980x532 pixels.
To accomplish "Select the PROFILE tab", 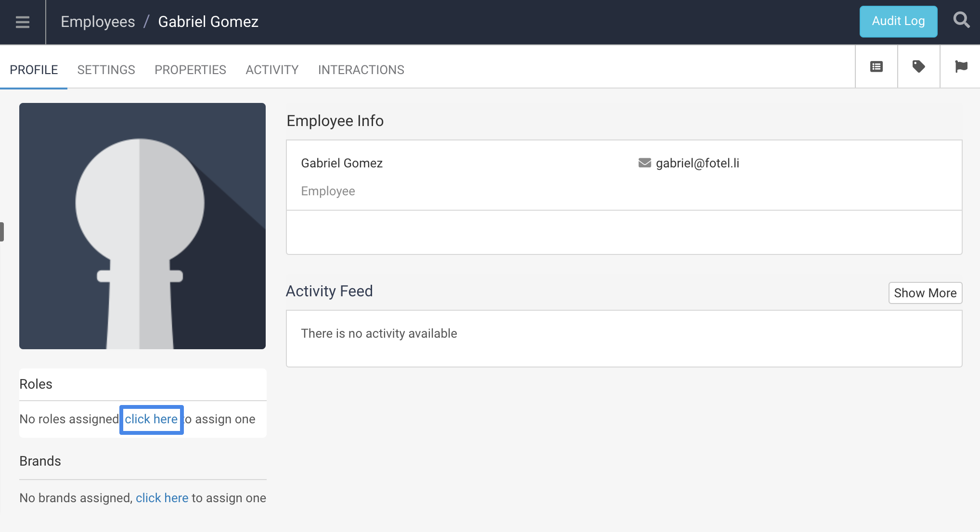I will click(x=34, y=70).
